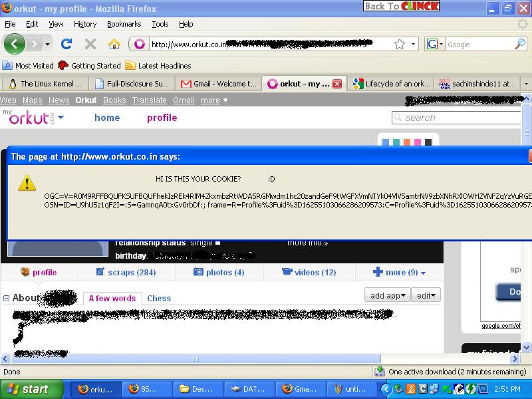Expand the edit dropdown button
Viewport: 532px width, 399px height.
(426, 295)
